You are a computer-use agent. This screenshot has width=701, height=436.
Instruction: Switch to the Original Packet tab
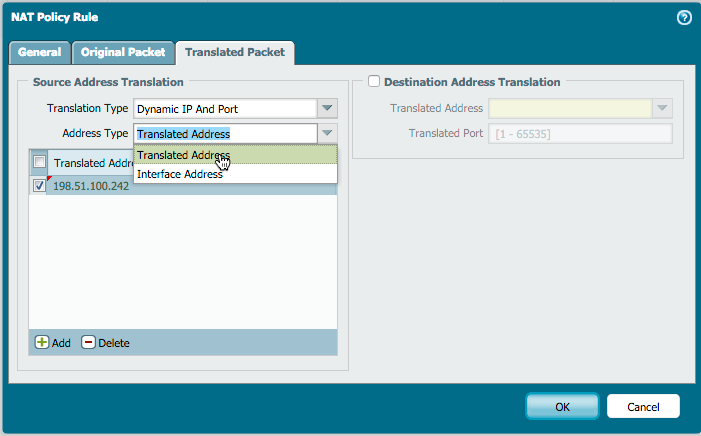coord(123,52)
